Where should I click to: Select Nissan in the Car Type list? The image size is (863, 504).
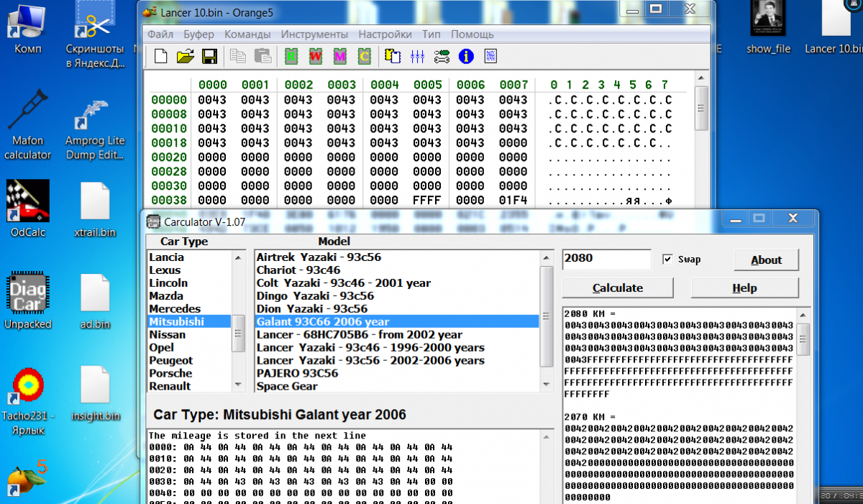(x=167, y=334)
